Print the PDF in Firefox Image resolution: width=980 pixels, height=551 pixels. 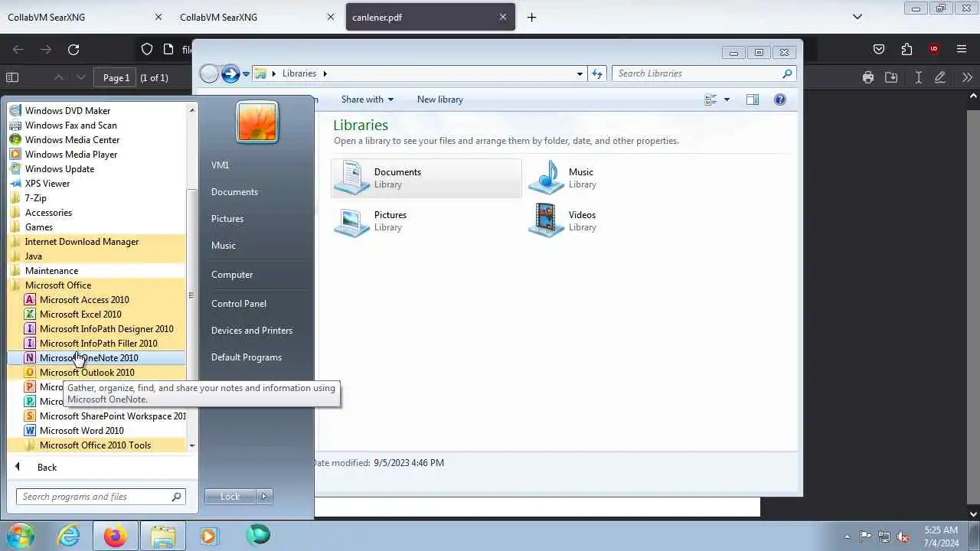867,77
